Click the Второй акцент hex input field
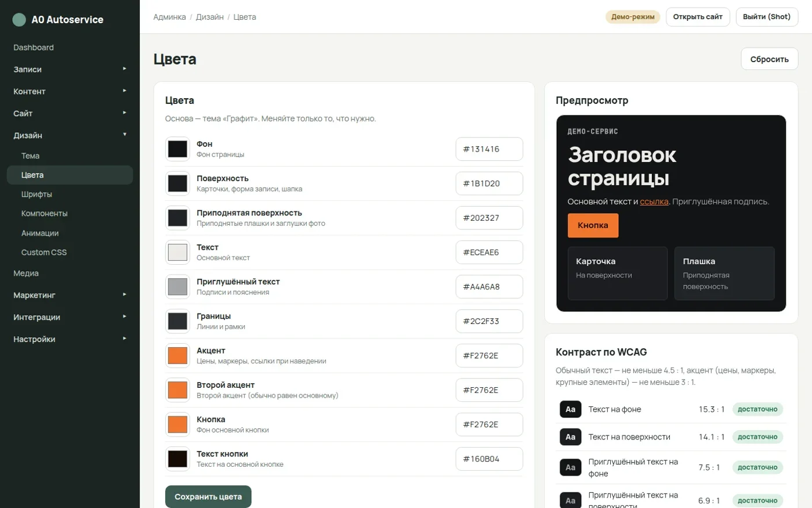Screen dimensions: 812x508 [489, 390]
